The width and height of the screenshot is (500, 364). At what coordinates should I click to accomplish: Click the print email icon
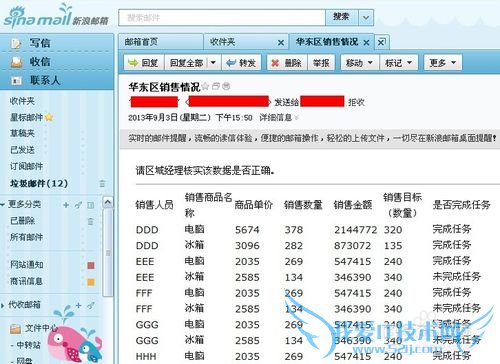pos(226,86)
